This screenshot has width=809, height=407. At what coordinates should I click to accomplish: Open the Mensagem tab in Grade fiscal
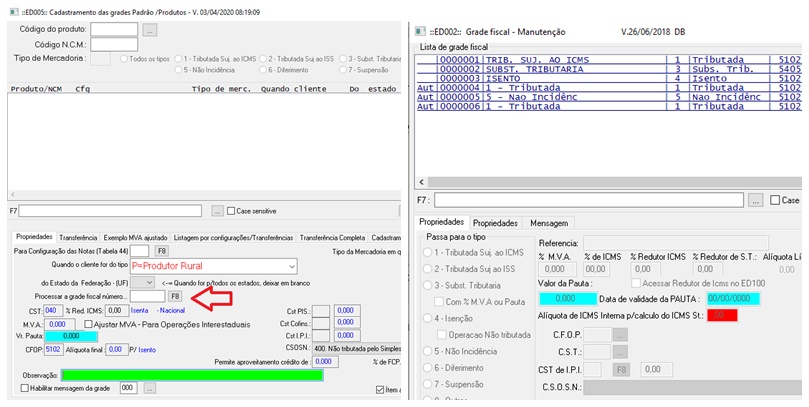tap(549, 222)
